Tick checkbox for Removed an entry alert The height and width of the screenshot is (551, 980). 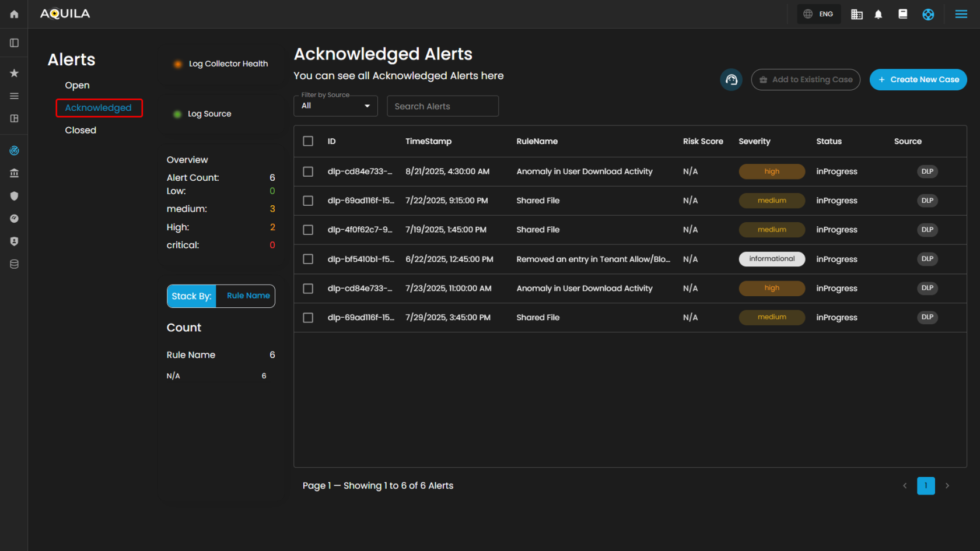click(x=308, y=259)
